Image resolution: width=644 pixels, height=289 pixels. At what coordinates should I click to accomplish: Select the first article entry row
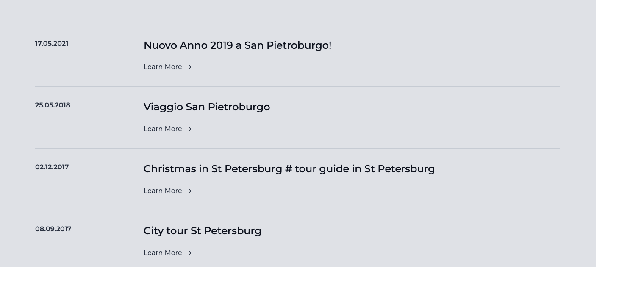tap(297, 55)
